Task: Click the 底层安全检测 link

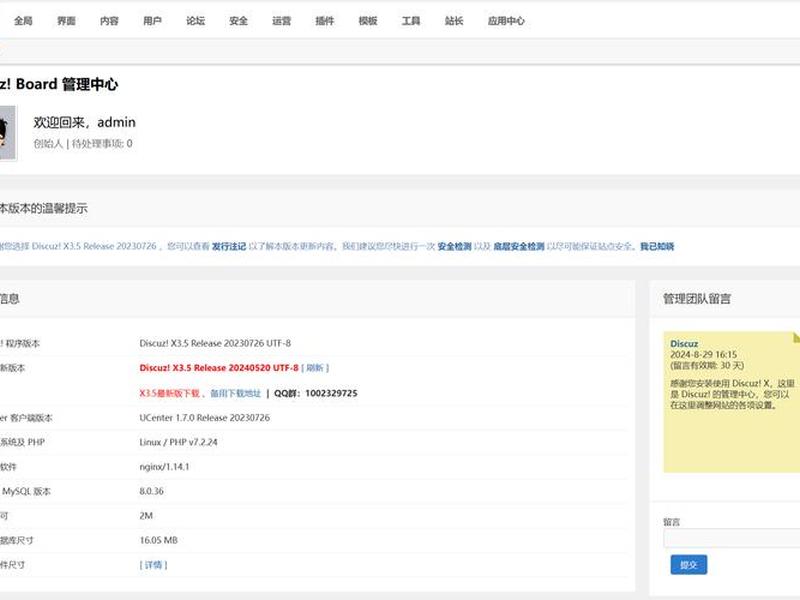Action: pyautogui.click(x=519, y=246)
